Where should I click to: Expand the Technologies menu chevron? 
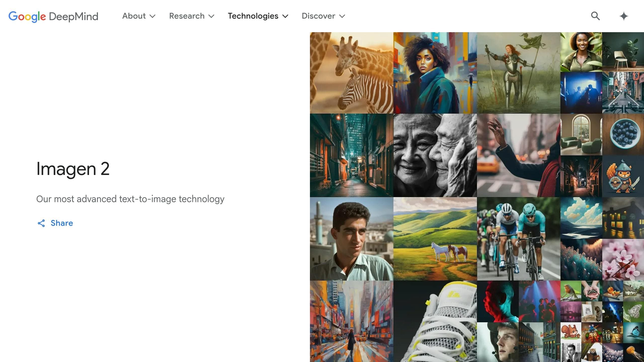pos(285,16)
